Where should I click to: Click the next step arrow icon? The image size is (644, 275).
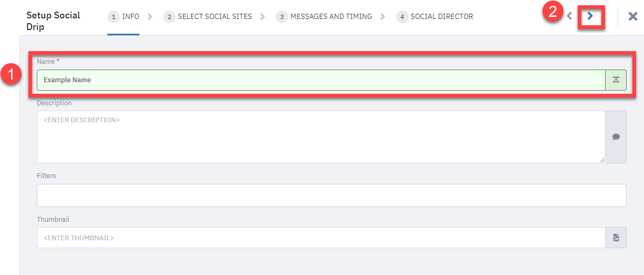click(590, 16)
